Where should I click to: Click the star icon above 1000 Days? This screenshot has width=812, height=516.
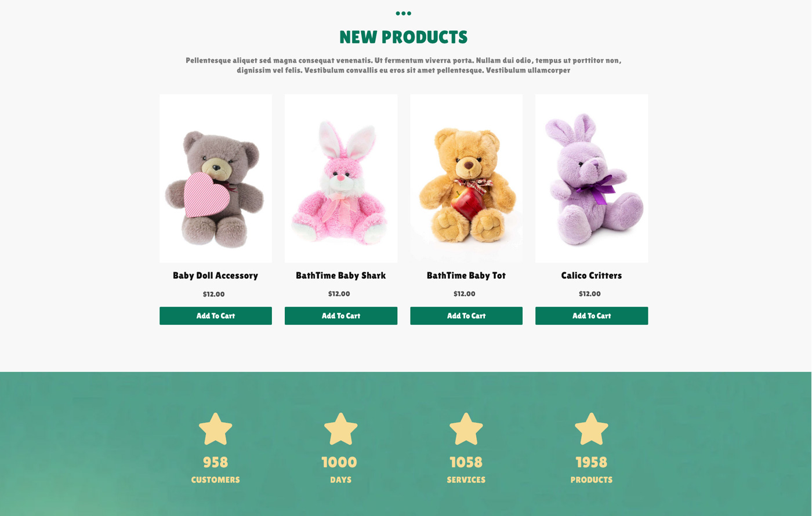[x=340, y=429]
